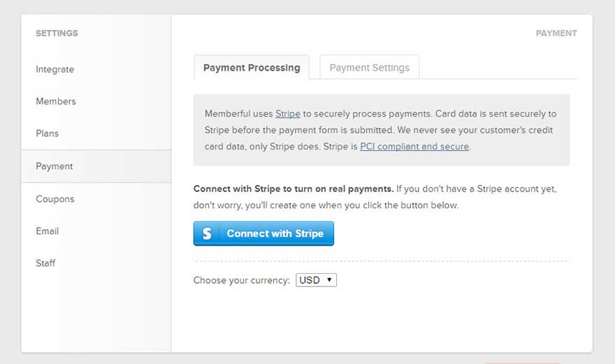Screen dimensions: 615x364
Task: Switch to the Payment Processing tab
Action: 252,68
